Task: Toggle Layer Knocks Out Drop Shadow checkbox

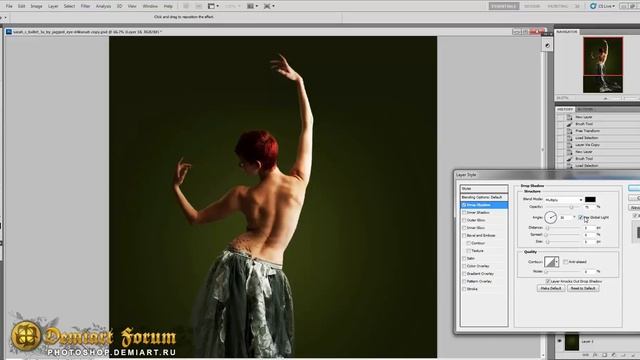Action: [548, 281]
